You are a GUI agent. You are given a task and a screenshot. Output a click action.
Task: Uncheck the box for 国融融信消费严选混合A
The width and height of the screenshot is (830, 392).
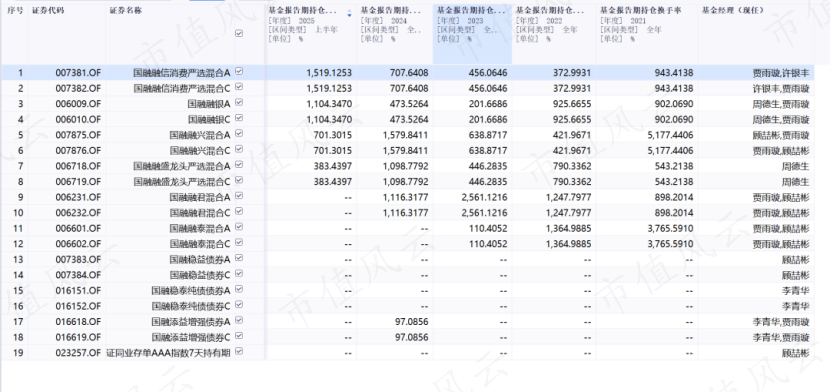(239, 71)
